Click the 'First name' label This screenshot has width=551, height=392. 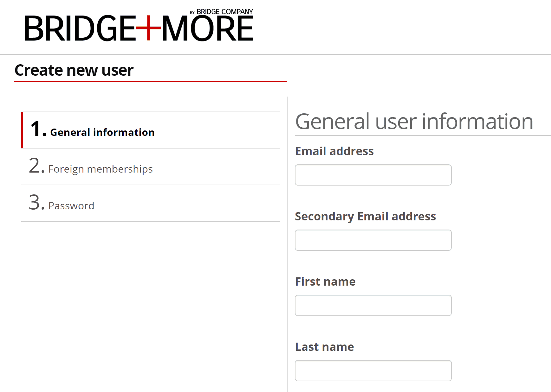pos(325,281)
